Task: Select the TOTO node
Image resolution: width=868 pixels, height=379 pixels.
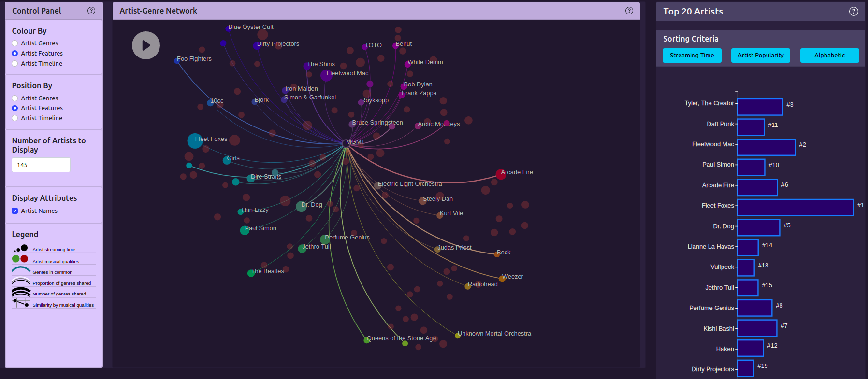Action: click(x=364, y=47)
